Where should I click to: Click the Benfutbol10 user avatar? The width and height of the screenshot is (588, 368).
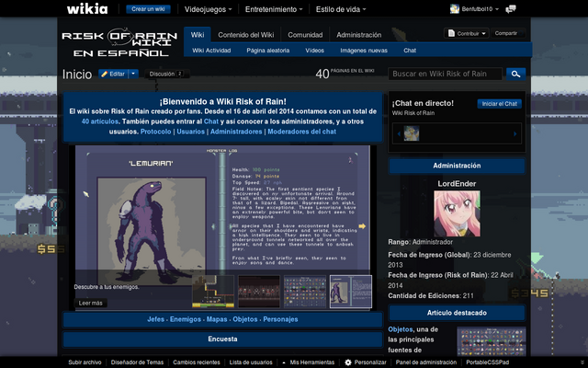[455, 8]
